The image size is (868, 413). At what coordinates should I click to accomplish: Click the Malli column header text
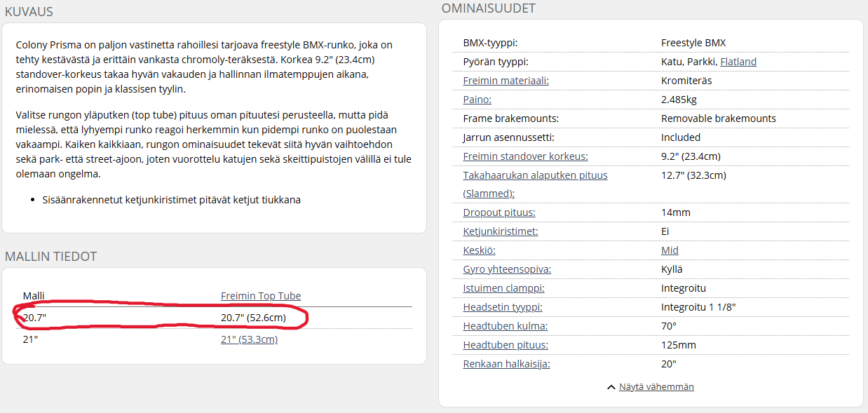point(34,296)
